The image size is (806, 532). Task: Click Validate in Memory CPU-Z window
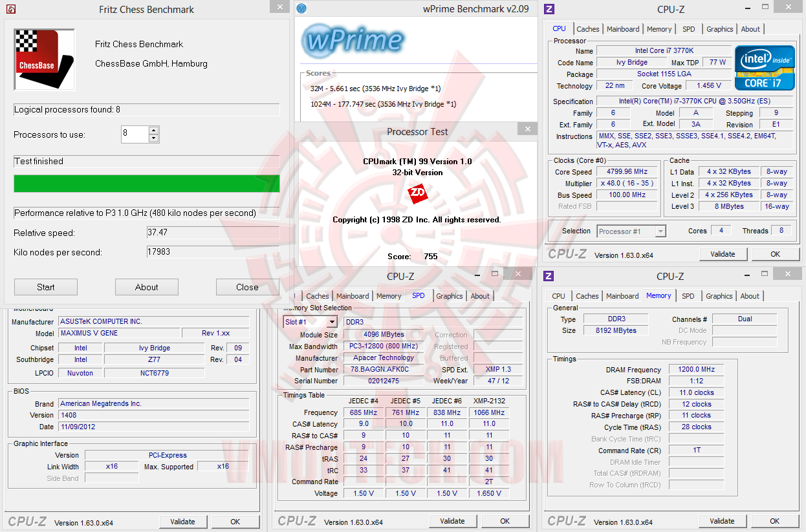(722, 521)
